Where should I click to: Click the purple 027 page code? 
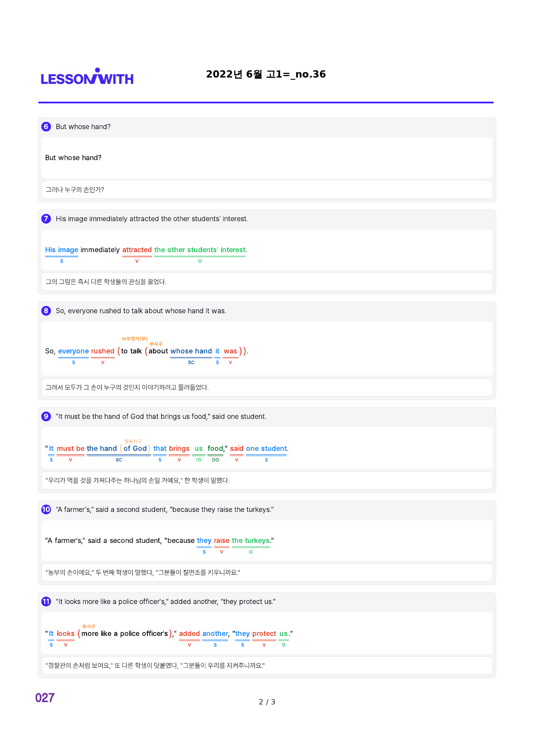click(45, 698)
